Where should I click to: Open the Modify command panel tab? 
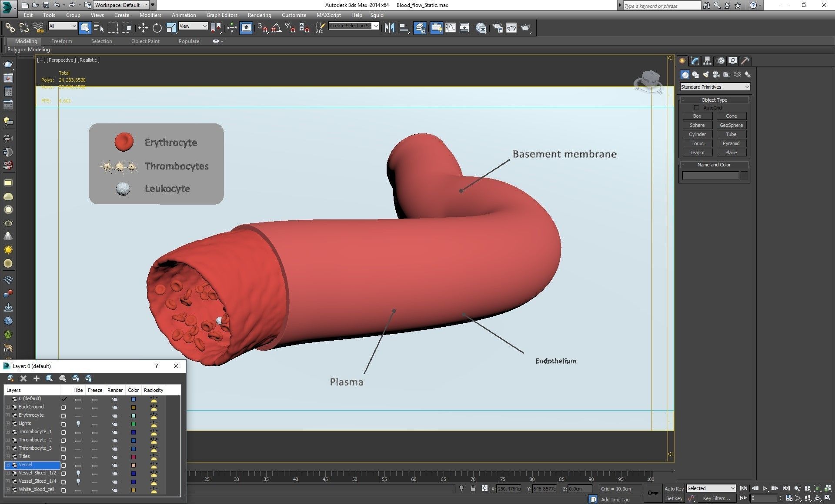(x=695, y=61)
